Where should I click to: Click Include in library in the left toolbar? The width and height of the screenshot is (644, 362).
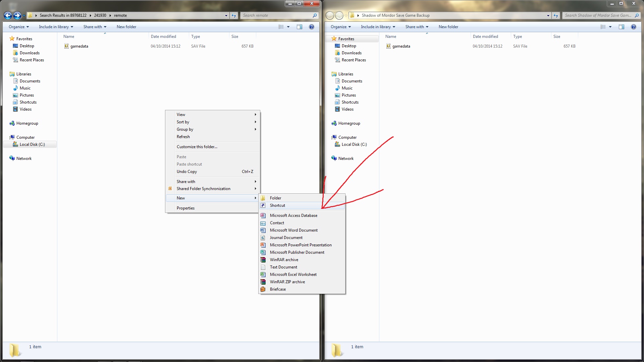56,27
